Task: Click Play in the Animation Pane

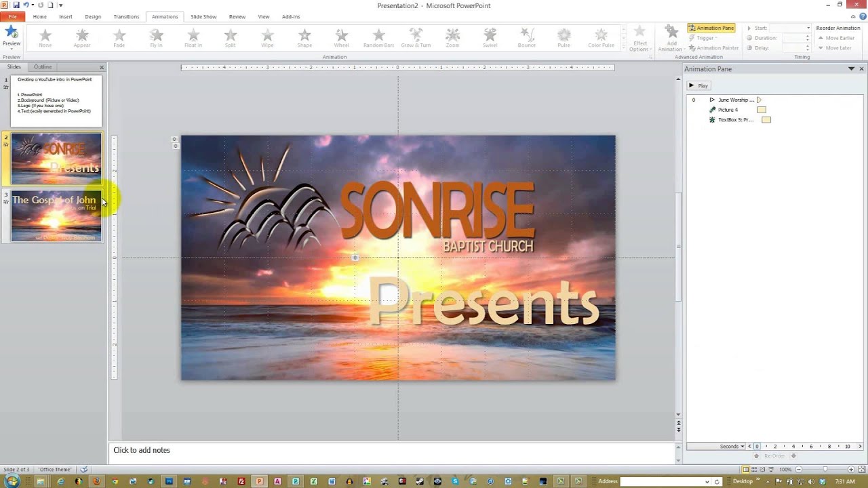Action: point(698,85)
